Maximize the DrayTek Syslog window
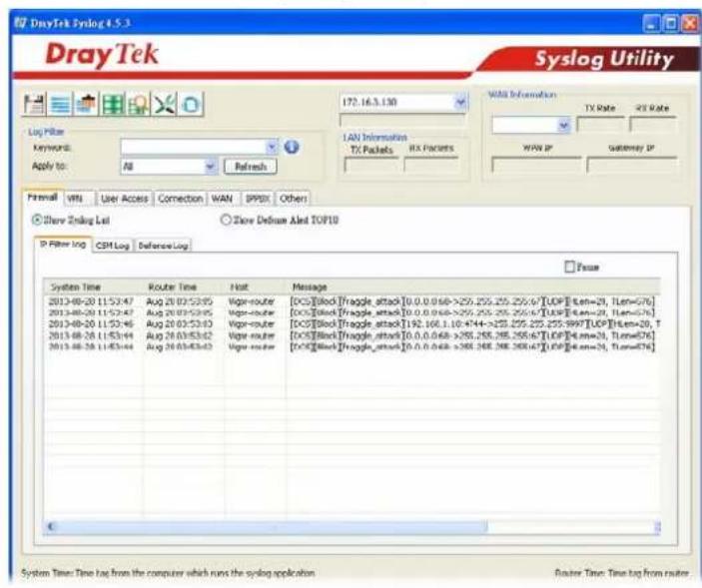Viewport: 702px width, 588px height. coord(670,23)
